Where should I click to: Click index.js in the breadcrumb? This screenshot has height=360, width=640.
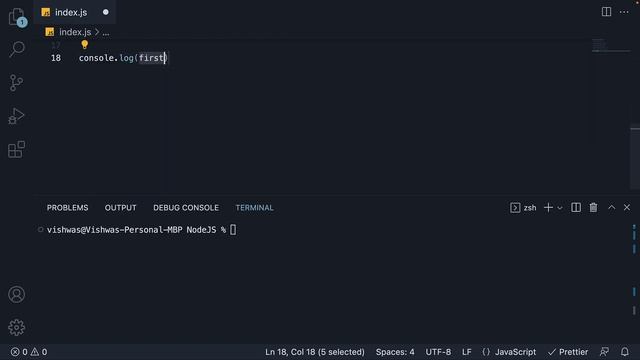[x=75, y=32]
